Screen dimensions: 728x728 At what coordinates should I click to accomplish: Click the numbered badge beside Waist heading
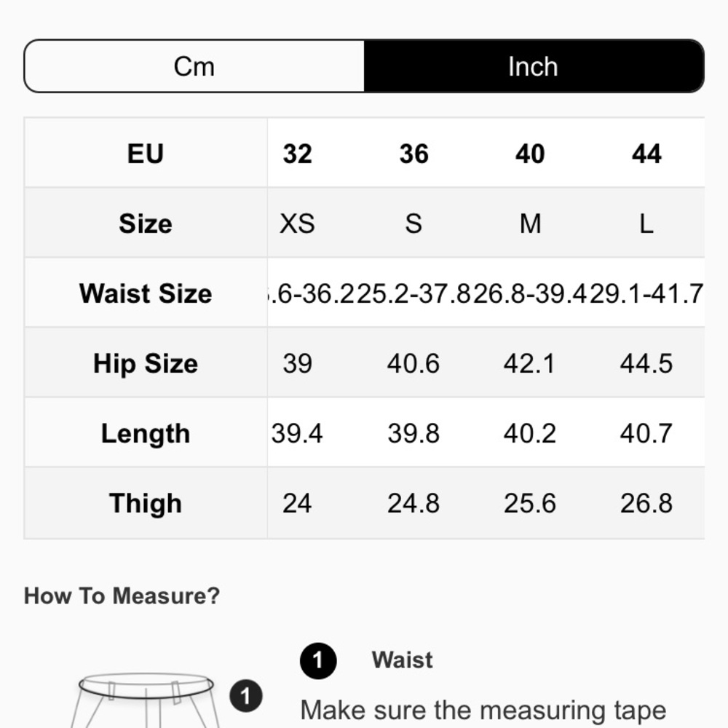317,661
